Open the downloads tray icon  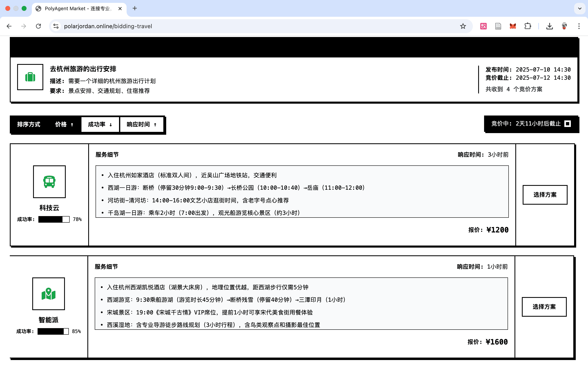(x=550, y=26)
